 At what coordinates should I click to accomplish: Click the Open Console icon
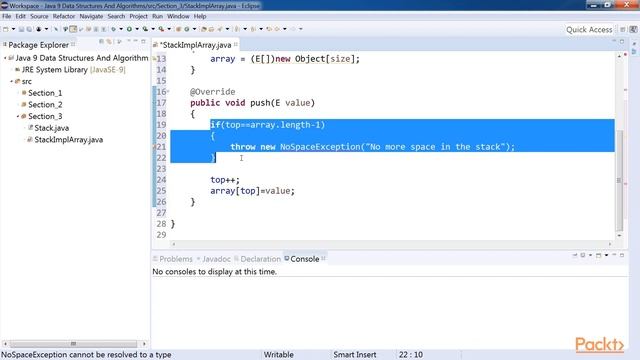[x=598, y=255]
